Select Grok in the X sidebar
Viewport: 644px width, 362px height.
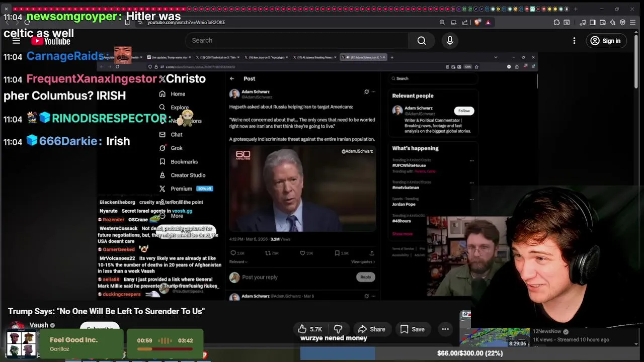[171, 148]
